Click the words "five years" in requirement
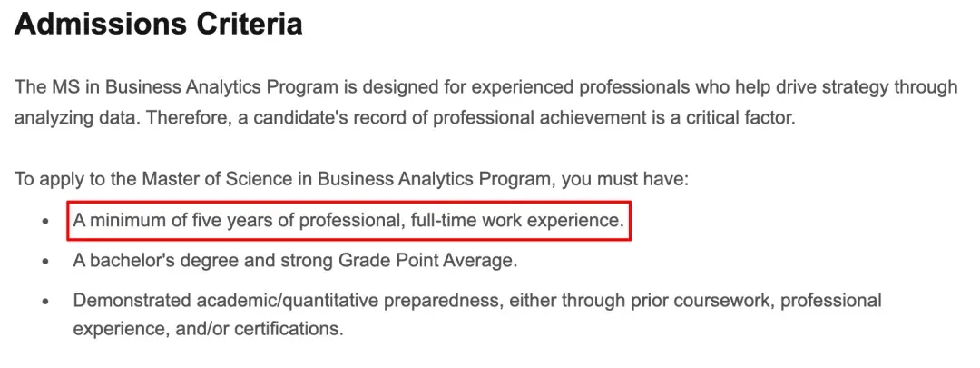The height and width of the screenshot is (368, 980). 230,221
